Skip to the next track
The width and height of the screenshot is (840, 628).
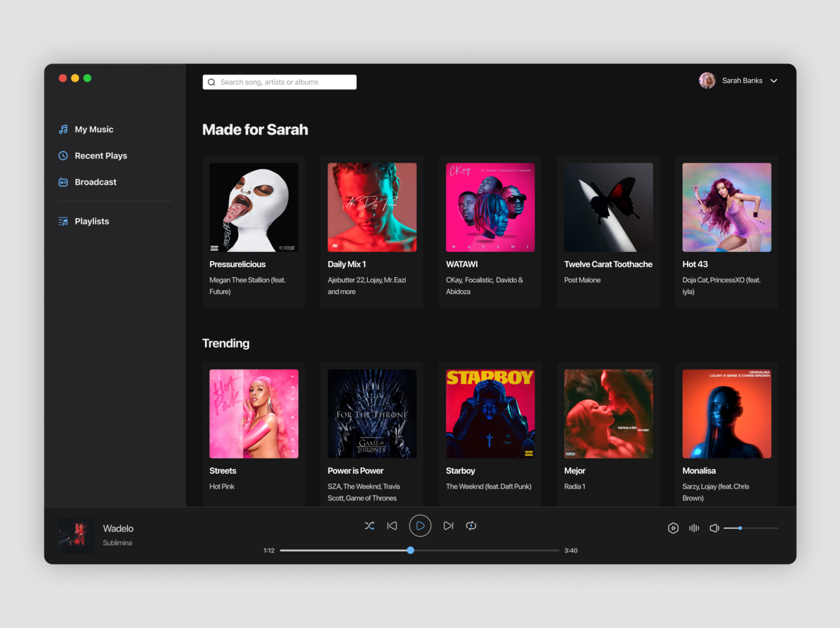pos(448,526)
